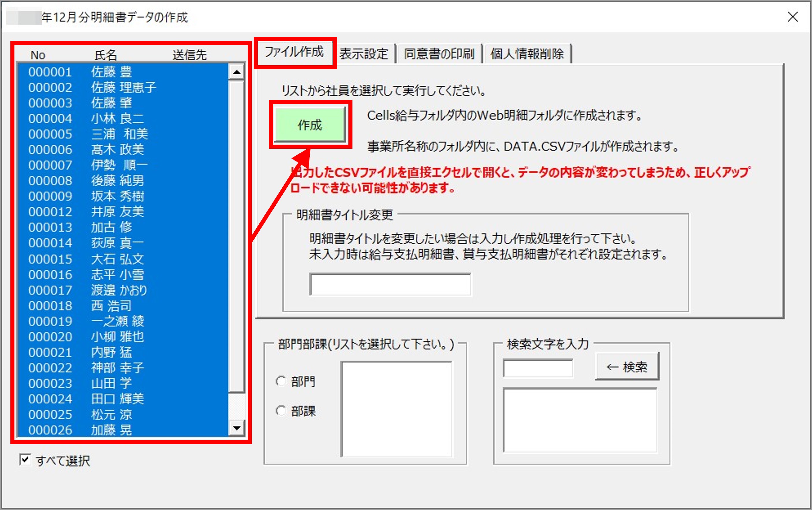Select employee 佐藤 豊 in the list
The height and width of the screenshot is (510, 812).
(111, 72)
